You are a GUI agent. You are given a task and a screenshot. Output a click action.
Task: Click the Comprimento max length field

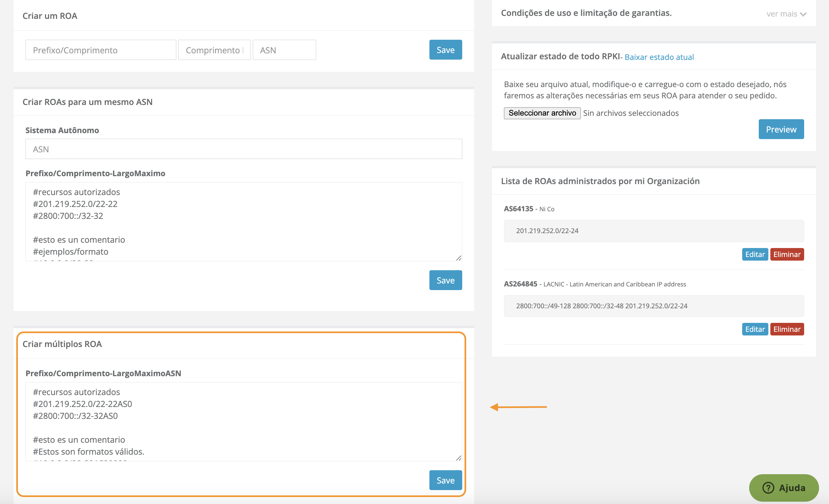214,50
